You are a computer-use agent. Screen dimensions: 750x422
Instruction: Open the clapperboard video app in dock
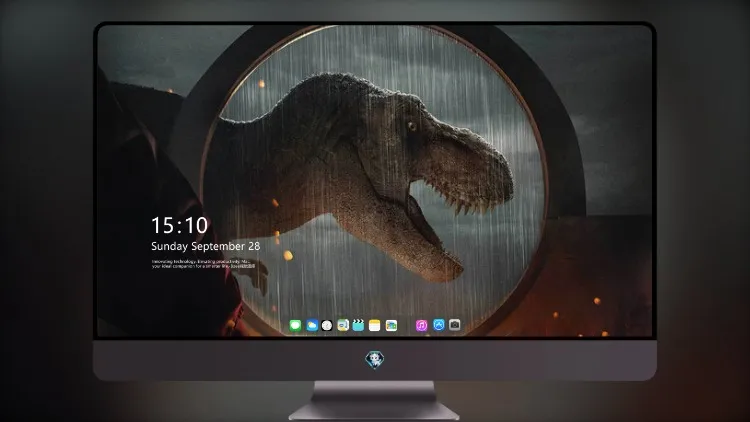[x=358, y=326]
